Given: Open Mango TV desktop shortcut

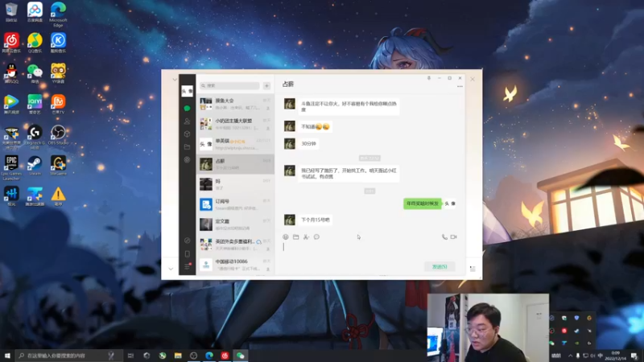Looking at the screenshot, I should click(58, 105).
